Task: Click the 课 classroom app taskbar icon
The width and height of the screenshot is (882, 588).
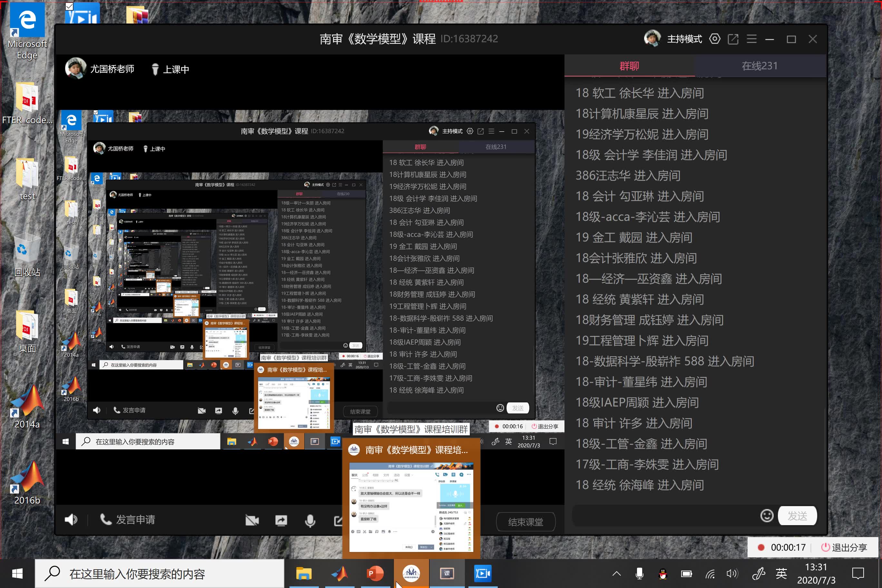Action: tap(446, 573)
